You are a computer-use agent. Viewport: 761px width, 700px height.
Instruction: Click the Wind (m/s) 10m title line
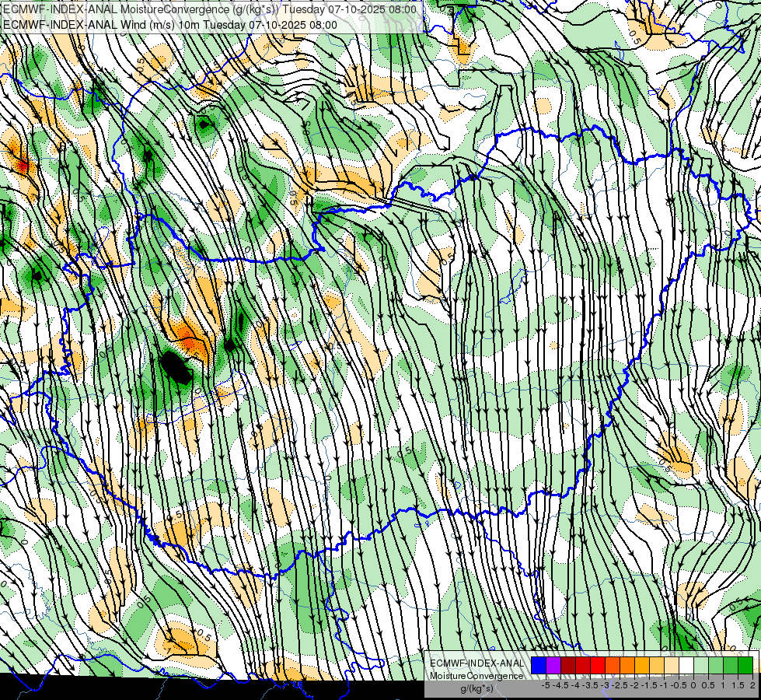tap(170, 25)
